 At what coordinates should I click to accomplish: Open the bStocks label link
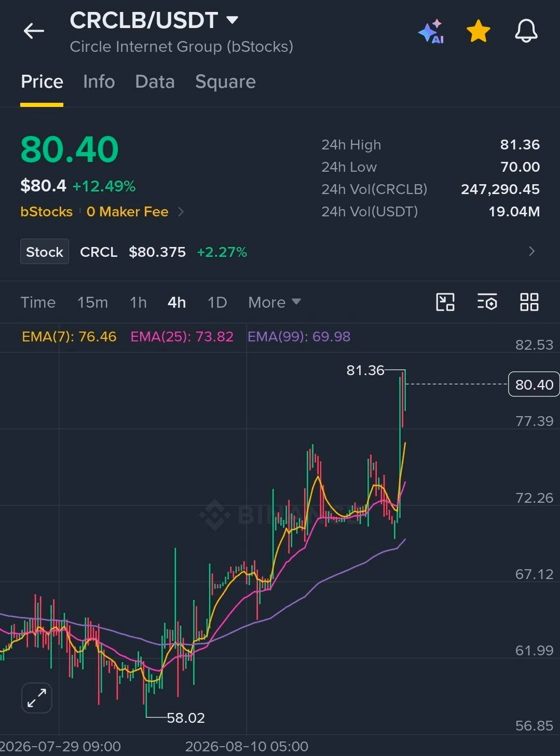pyautogui.click(x=46, y=212)
